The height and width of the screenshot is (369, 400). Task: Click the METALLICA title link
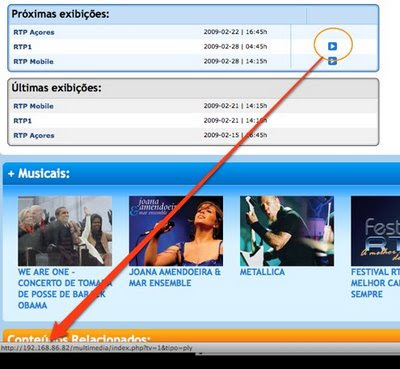(x=262, y=272)
